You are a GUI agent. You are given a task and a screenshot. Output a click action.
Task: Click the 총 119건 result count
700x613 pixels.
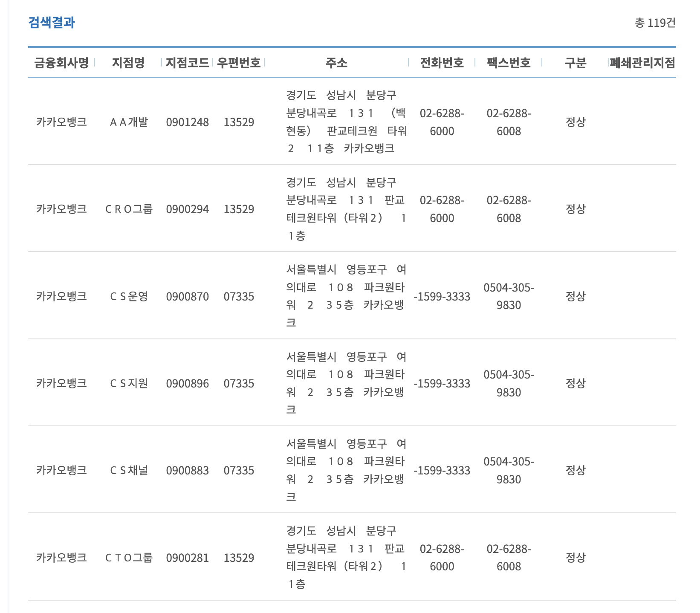[x=655, y=23]
